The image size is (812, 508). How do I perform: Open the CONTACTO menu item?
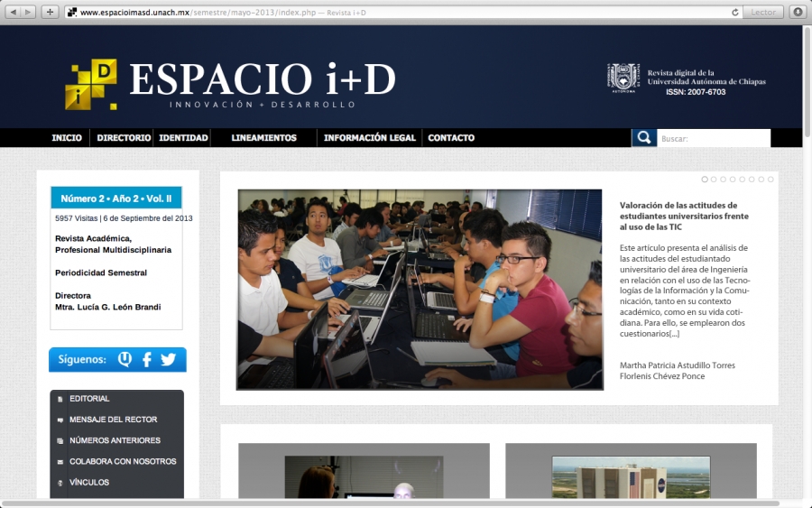point(451,138)
